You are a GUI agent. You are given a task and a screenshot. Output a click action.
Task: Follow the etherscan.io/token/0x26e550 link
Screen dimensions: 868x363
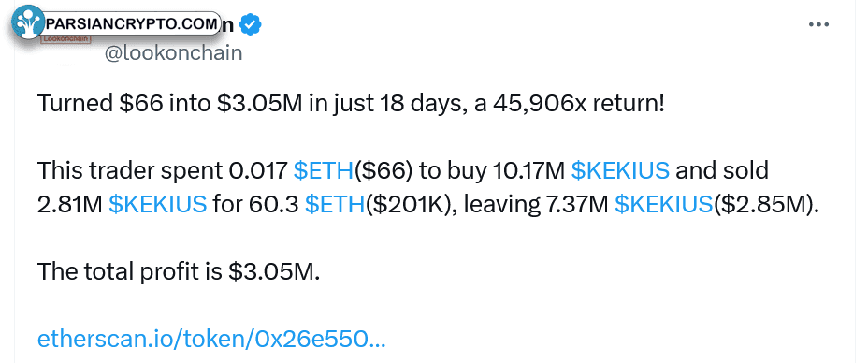click(211, 340)
